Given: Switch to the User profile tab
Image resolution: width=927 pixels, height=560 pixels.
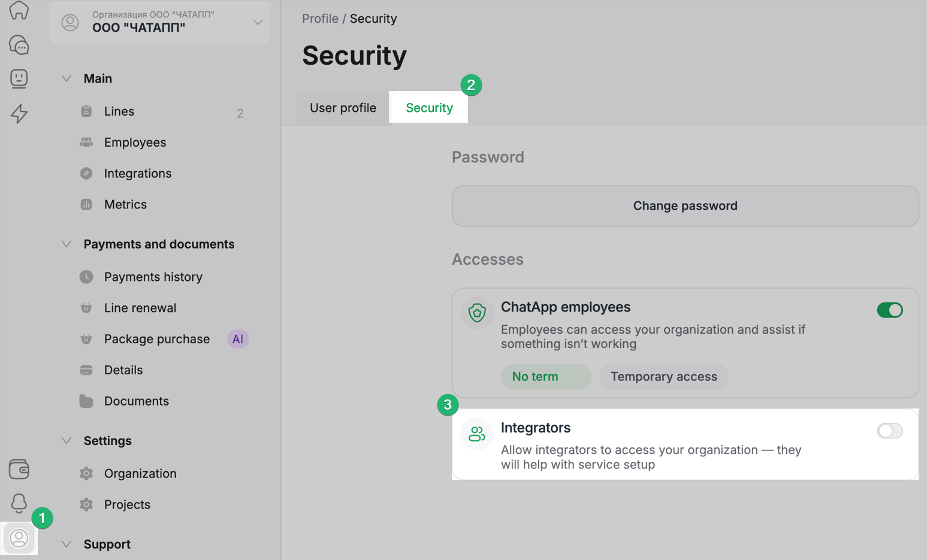Looking at the screenshot, I should tap(343, 108).
